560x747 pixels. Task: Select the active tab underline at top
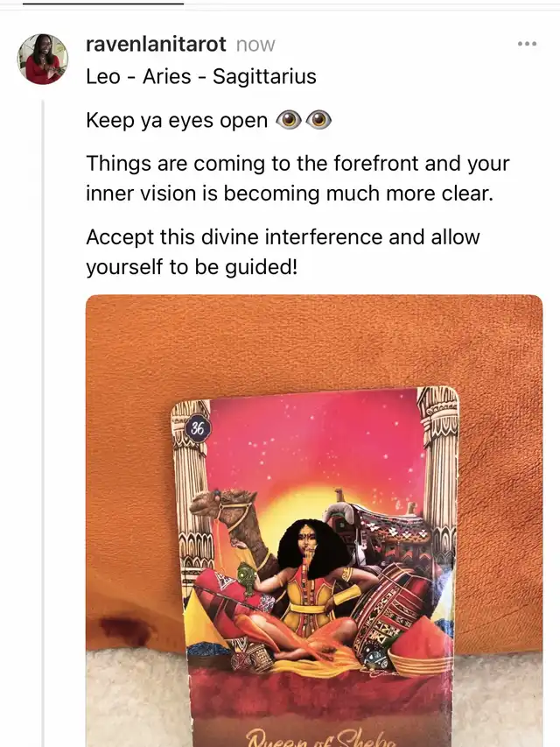pos(103,3)
